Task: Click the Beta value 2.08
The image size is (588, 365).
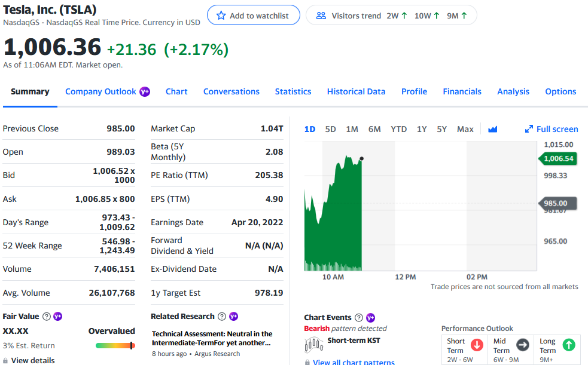Action: pyautogui.click(x=274, y=152)
